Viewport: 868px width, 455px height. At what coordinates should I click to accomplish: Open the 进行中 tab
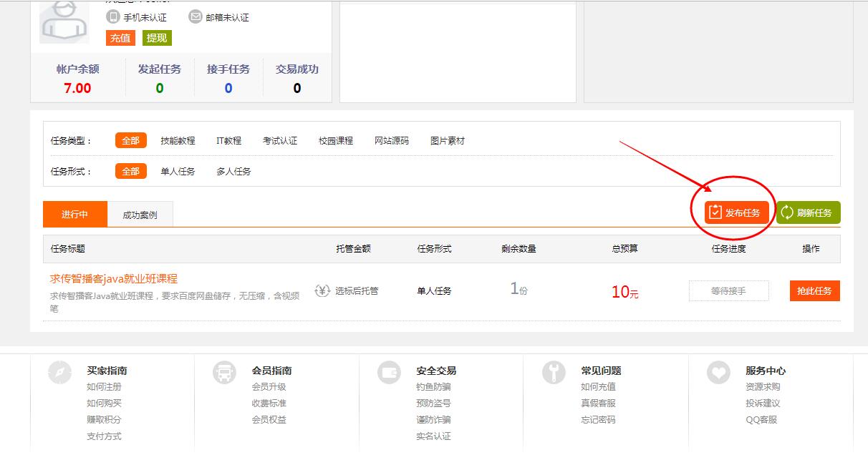click(74, 215)
